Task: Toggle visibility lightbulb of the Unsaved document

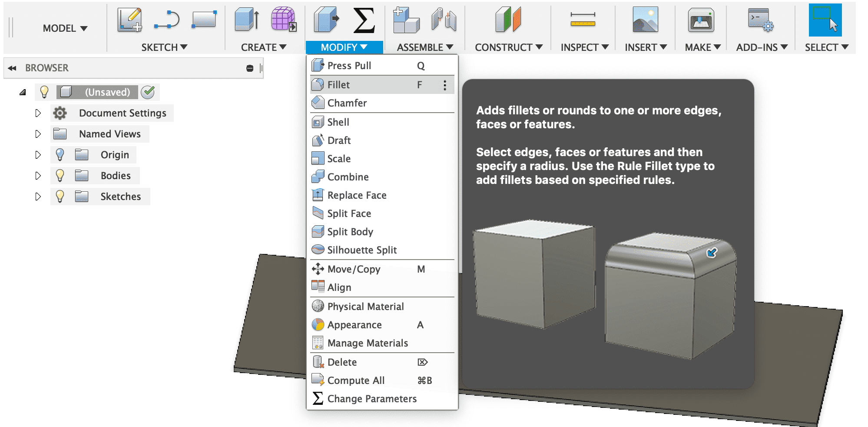Action: (44, 92)
